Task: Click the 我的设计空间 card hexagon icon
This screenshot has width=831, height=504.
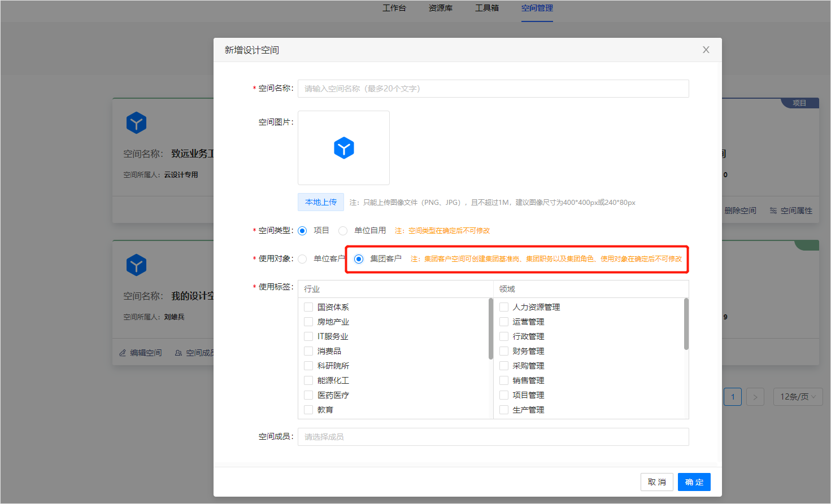Action: pyautogui.click(x=136, y=265)
